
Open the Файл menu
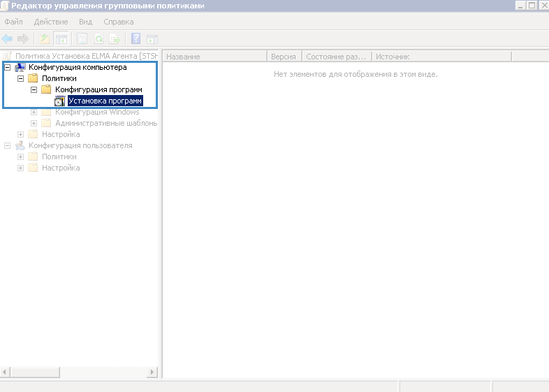point(14,22)
